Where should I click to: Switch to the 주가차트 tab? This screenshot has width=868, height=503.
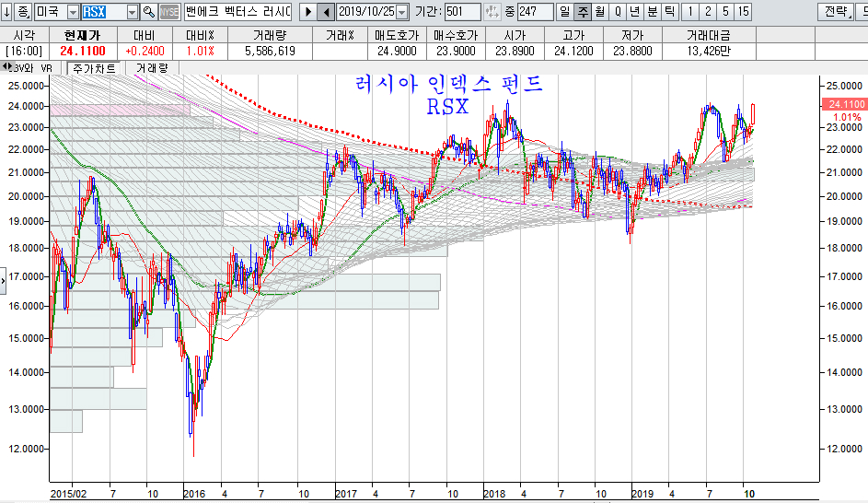pos(93,68)
